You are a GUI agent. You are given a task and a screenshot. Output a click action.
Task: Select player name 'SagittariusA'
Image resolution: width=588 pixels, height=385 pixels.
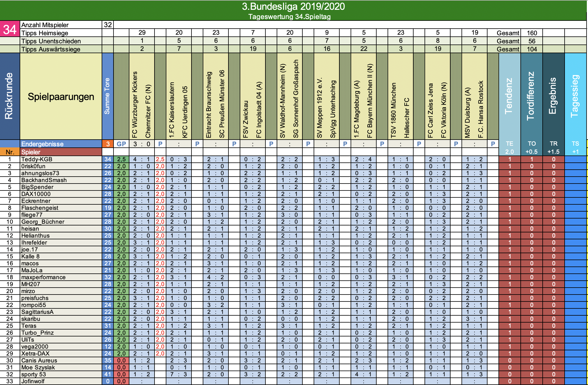coord(37,312)
